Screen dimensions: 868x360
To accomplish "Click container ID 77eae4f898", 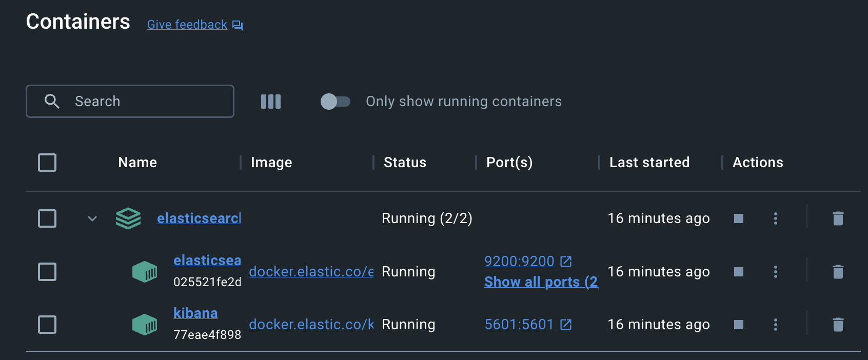I will (x=207, y=335).
